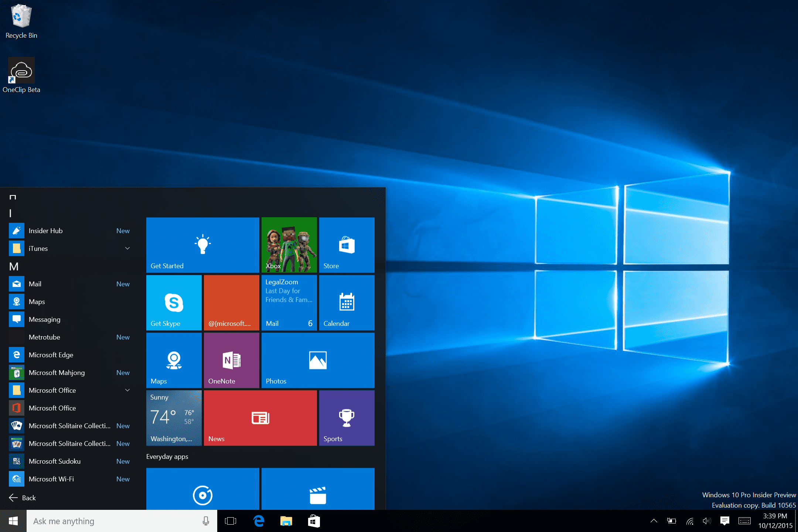This screenshot has height=532, width=798.
Task: Select the Recycle Bin desktop icon
Action: (21, 21)
